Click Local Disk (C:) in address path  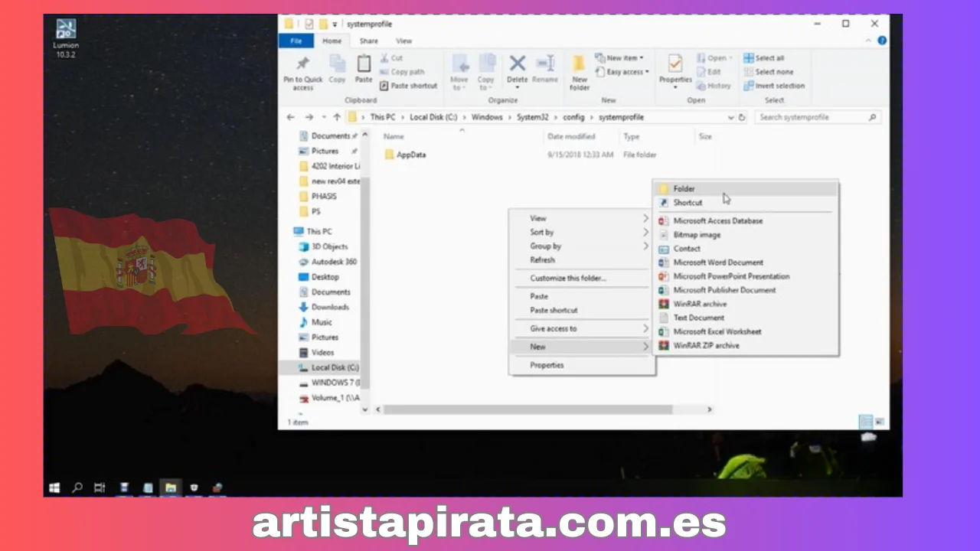434,117
